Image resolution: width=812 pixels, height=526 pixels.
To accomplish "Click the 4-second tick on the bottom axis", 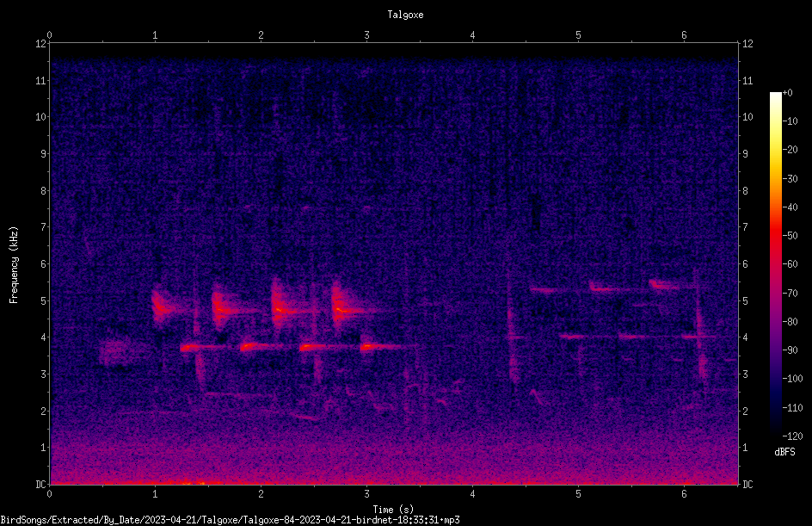I will pyautogui.click(x=472, y=494).
